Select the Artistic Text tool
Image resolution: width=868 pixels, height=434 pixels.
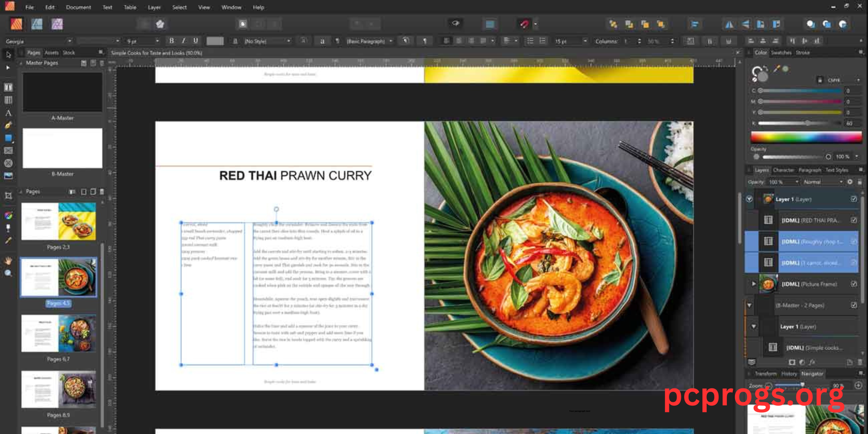[8, 113]
